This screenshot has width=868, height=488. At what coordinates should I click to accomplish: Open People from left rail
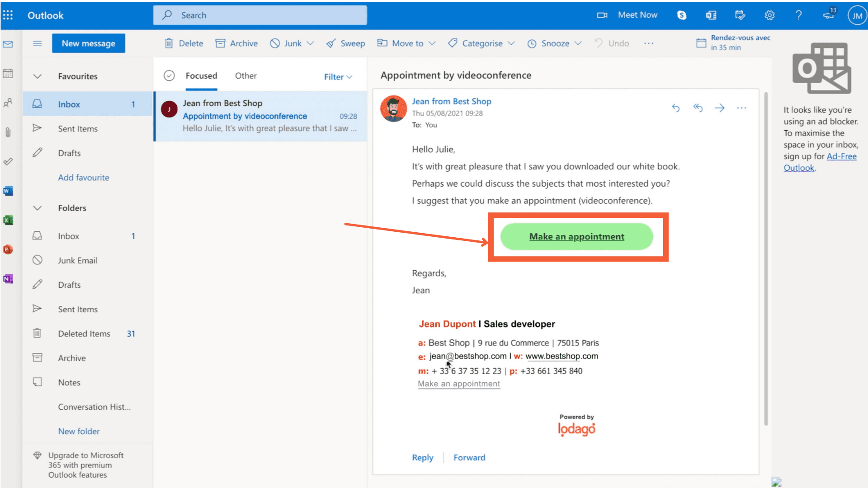click(8, 103)
